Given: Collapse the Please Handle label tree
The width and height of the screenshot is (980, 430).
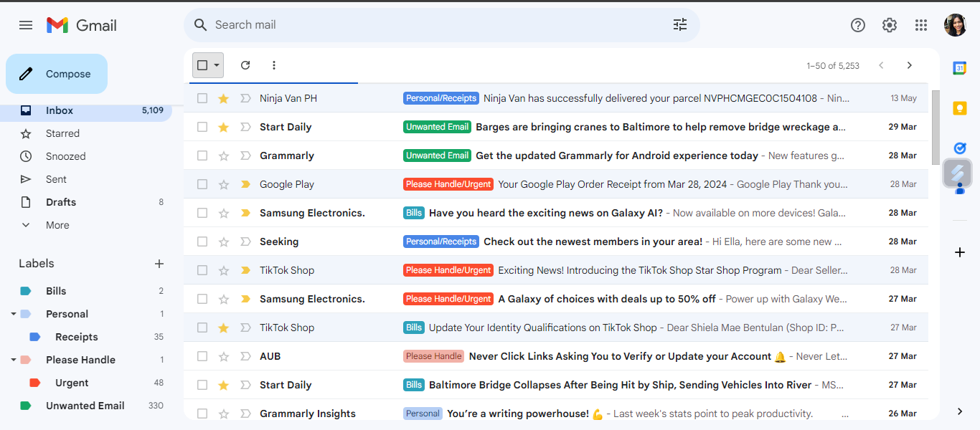Looking at the screenshot, I should (14, 360).
